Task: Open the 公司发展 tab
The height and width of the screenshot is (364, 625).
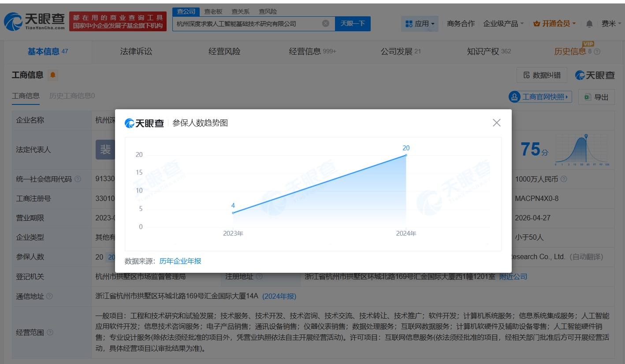Action: click(401, 52)
